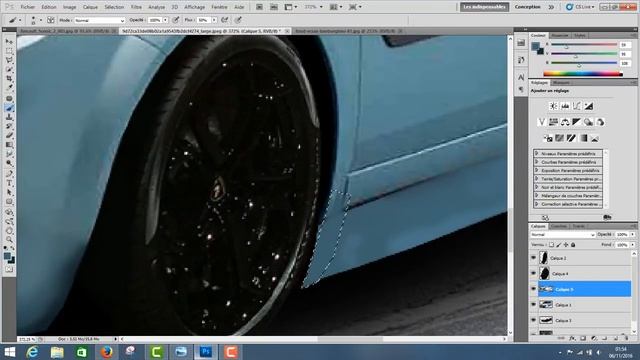The height and width of the screenshot is (360, 640).
Task: Select the Move tool
Action: coord(9,41)
